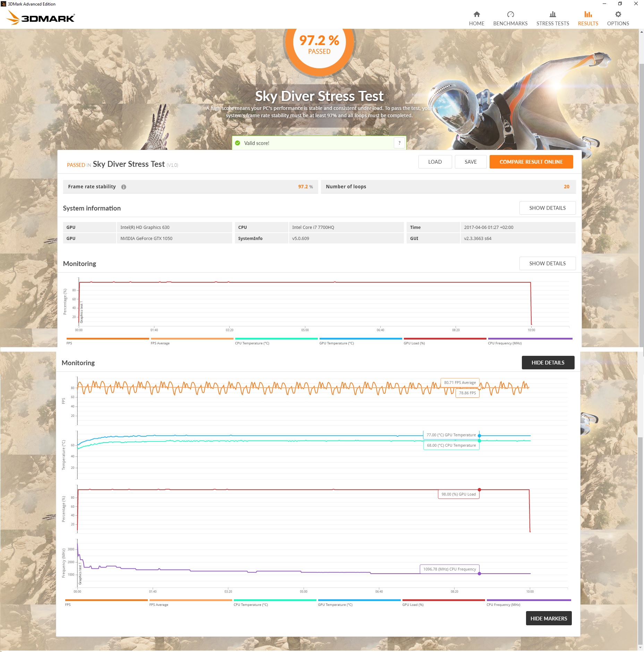Click the SAVE button
The image size is (644, 652).
471,162
